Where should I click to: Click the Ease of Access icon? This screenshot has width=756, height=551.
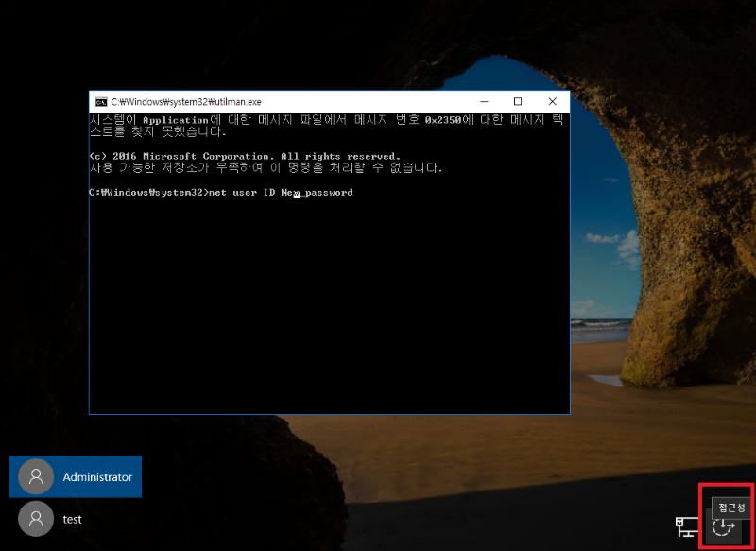723,527
